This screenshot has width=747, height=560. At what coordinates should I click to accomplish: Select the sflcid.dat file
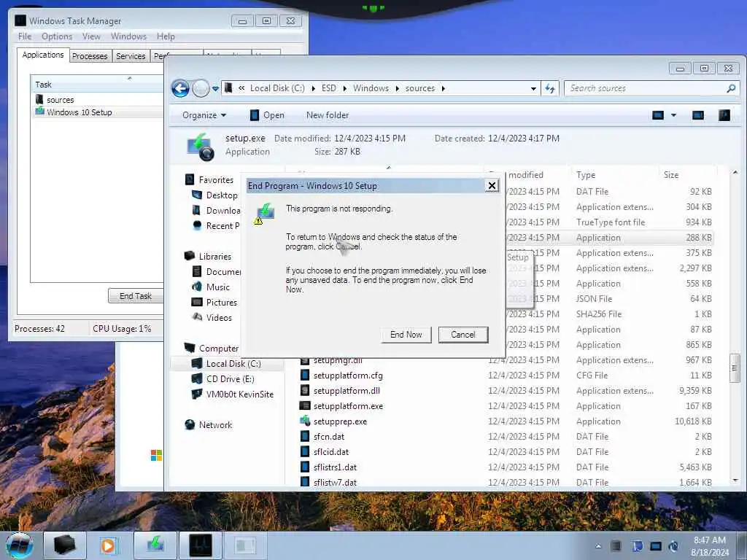[330, 452]
